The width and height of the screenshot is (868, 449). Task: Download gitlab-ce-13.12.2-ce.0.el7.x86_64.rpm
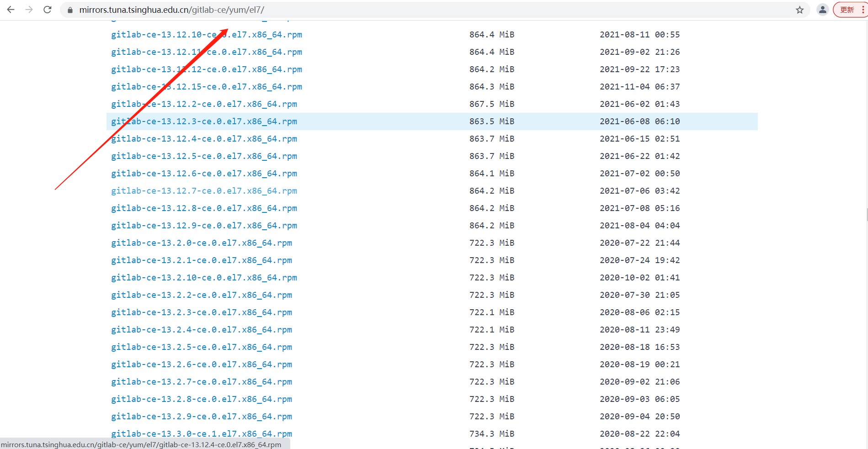204,104
